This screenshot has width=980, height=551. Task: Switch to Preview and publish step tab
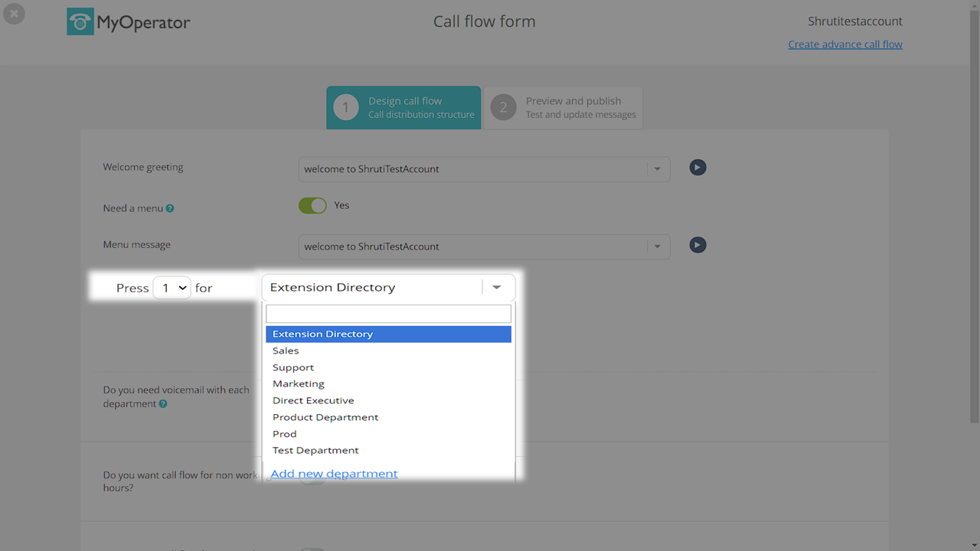[x=563, y=107]
